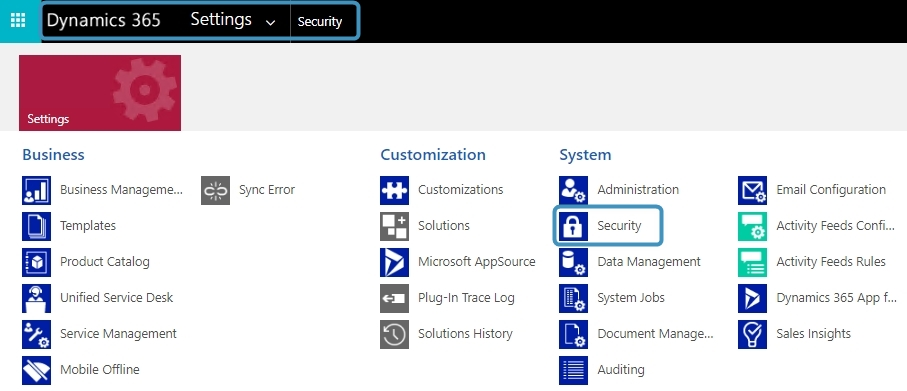Click the Email Configuration envelope icon
This screenshot has height=391, width=907.
click(x=753, y=190)
